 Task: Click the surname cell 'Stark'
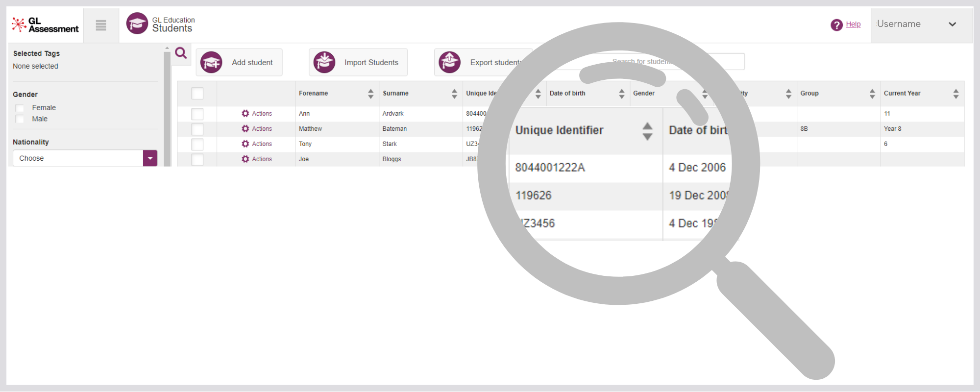click(x=390, y=144)
